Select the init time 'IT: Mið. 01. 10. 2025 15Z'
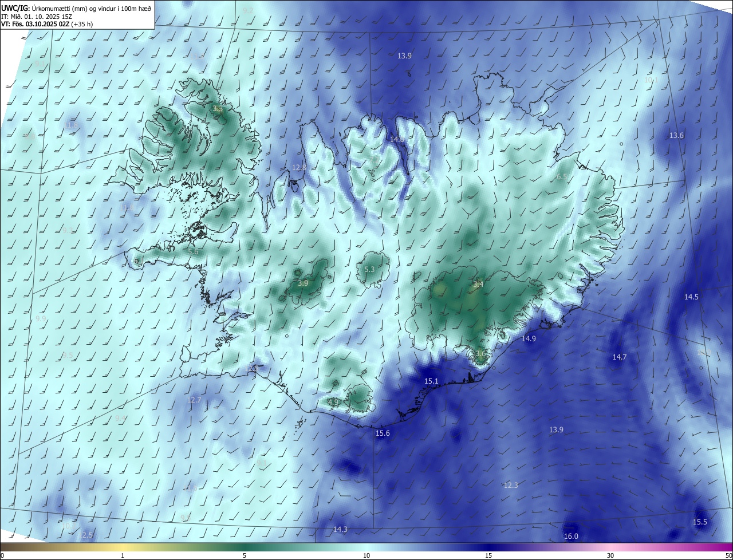The width and height of the screenshot is (733, 560). 38,16
